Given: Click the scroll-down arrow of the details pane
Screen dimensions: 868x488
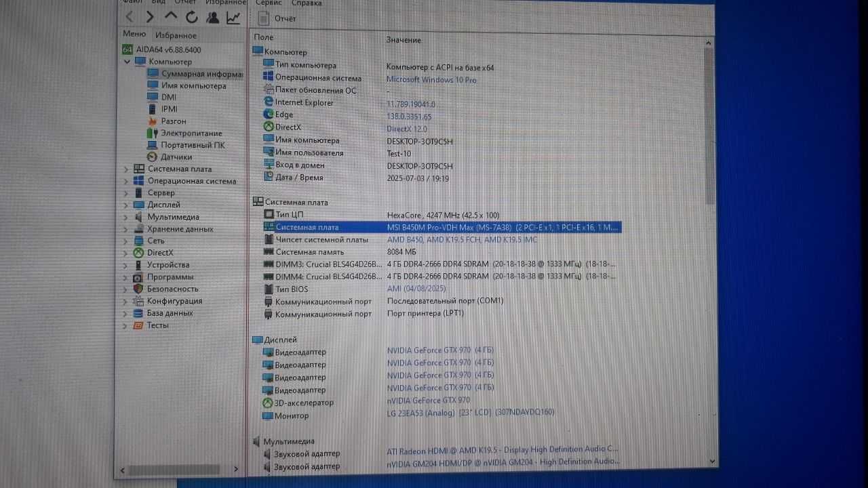Looking at the screenshot, I should click(711, 461).
